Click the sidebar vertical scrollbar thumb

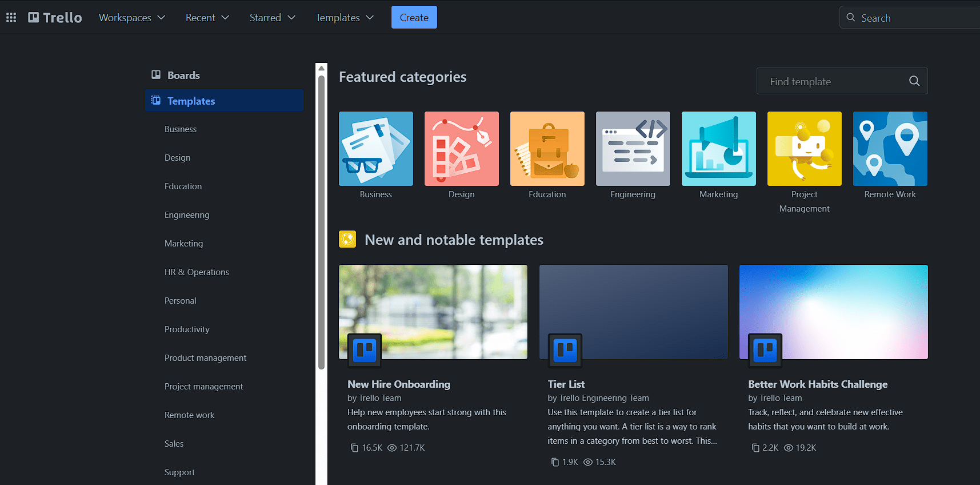coord(321,222)
